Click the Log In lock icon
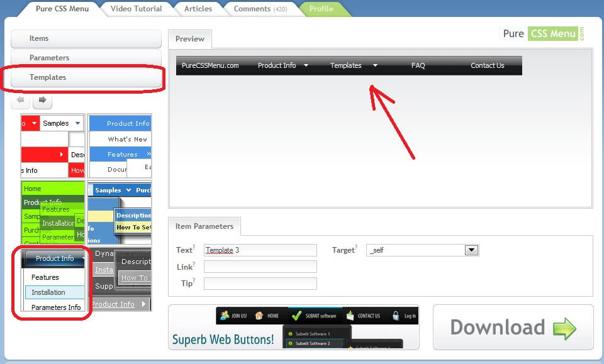Image resolution: width=604 pixels, height=364 pixels. point(396,316)
